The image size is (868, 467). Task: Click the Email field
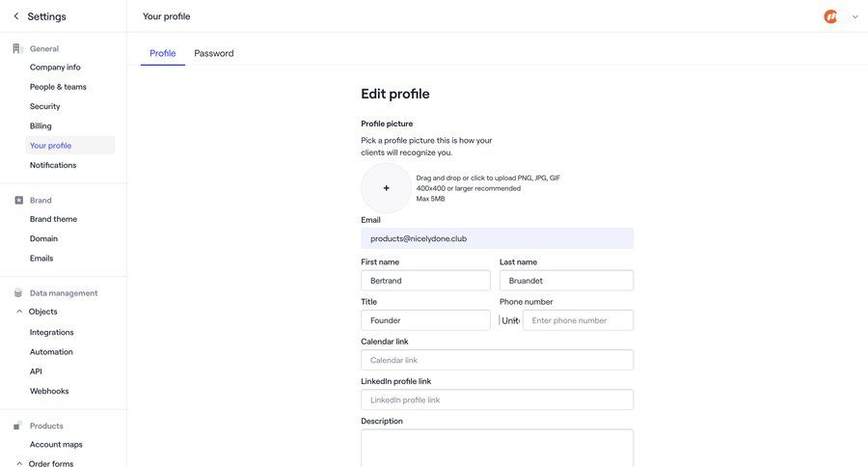pos(497,238)
